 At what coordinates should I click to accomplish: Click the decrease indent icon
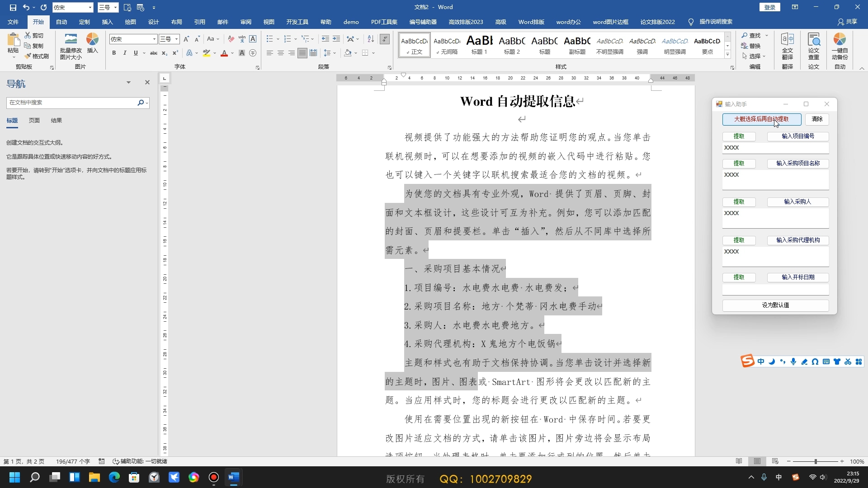pyautogui.click(x=325, y=39)
